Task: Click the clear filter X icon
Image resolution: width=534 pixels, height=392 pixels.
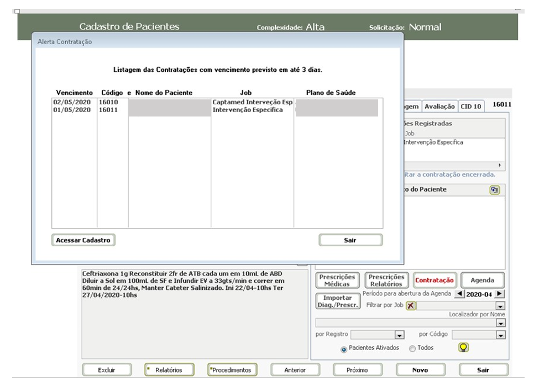Action: click(x=411, y=306)
